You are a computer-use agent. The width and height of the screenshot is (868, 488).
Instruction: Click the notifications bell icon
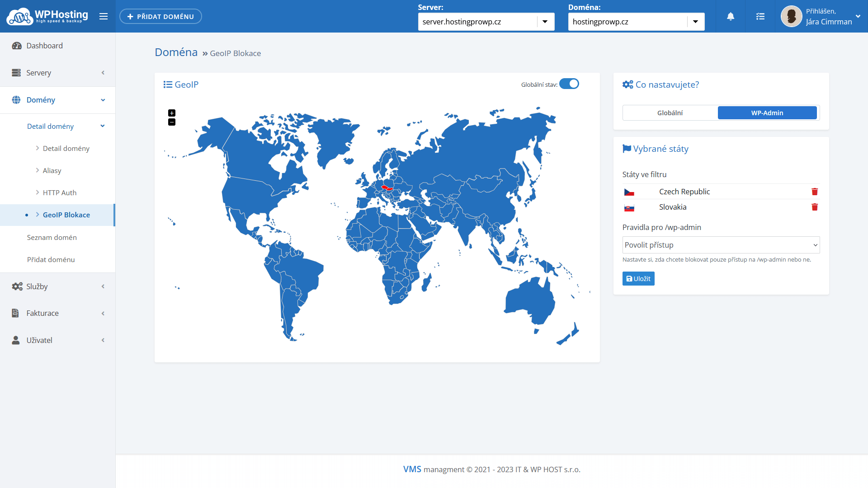click(731, 17)
